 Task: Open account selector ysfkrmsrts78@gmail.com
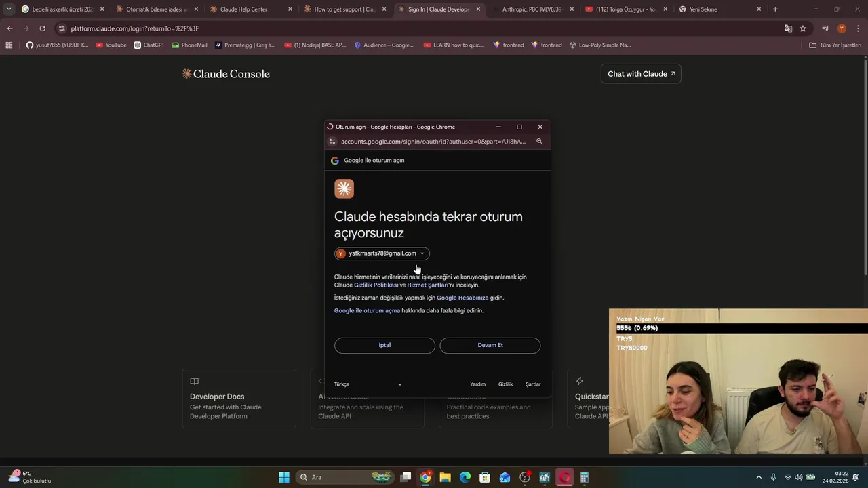tap(382, 253)
